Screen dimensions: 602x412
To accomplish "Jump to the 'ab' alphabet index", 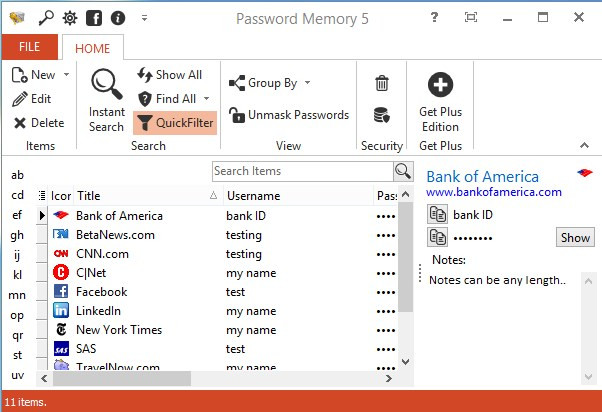I will tap(17, 175).
